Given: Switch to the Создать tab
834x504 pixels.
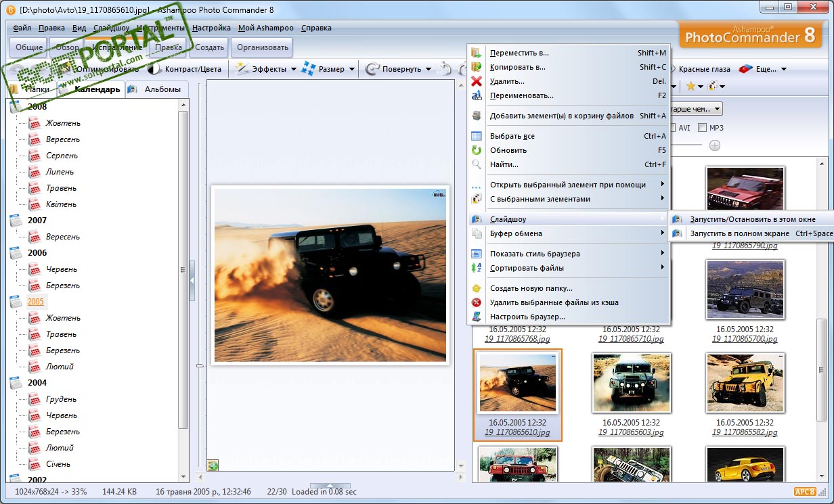Looking at the screenshot, I should pyautogui.click(x=209, y=47).
